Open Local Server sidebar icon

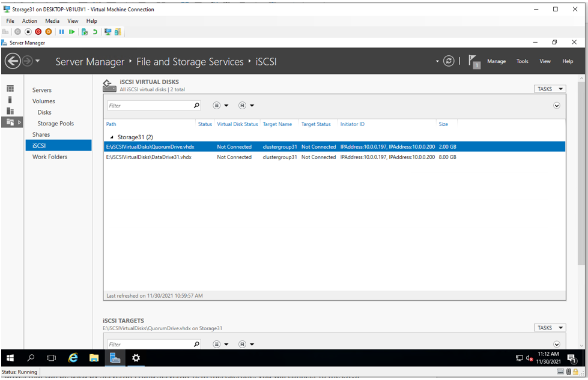click(10, 100)
